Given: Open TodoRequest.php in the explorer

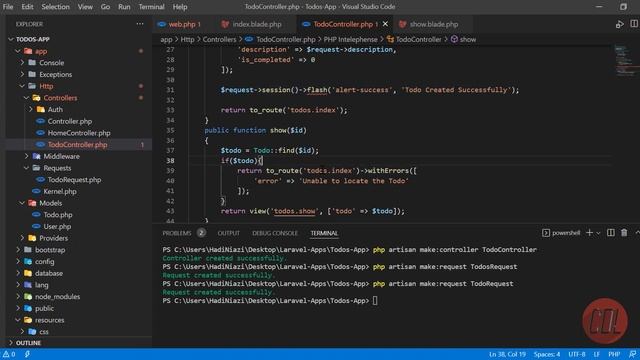Looking at the screenshot, I should [x=74, y=180].
